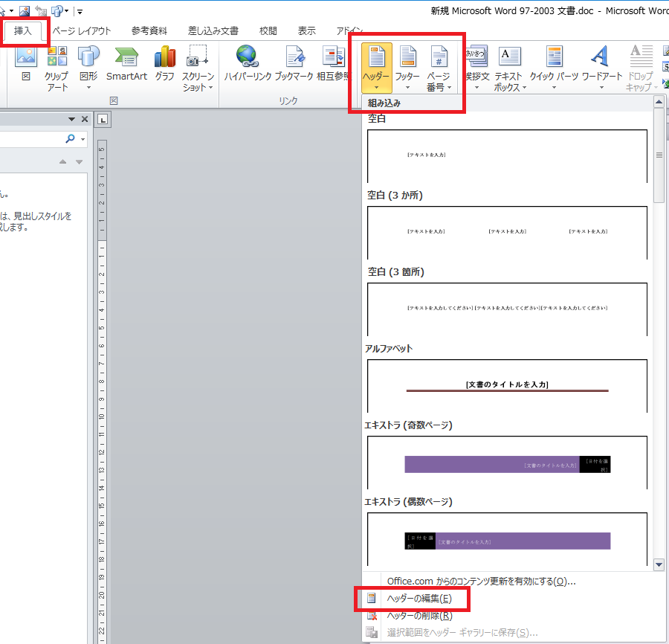
Task: Insert a ブックマーク bookmark
Action: pos(294,64)
